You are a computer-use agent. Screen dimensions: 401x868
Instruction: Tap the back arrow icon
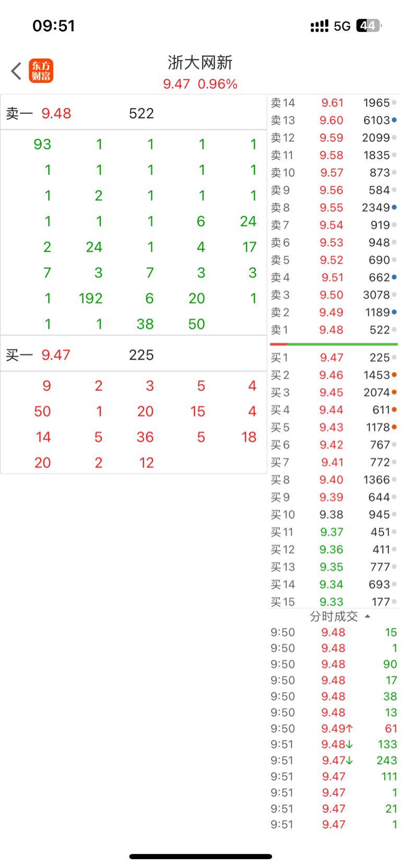(x=16, y=71)
